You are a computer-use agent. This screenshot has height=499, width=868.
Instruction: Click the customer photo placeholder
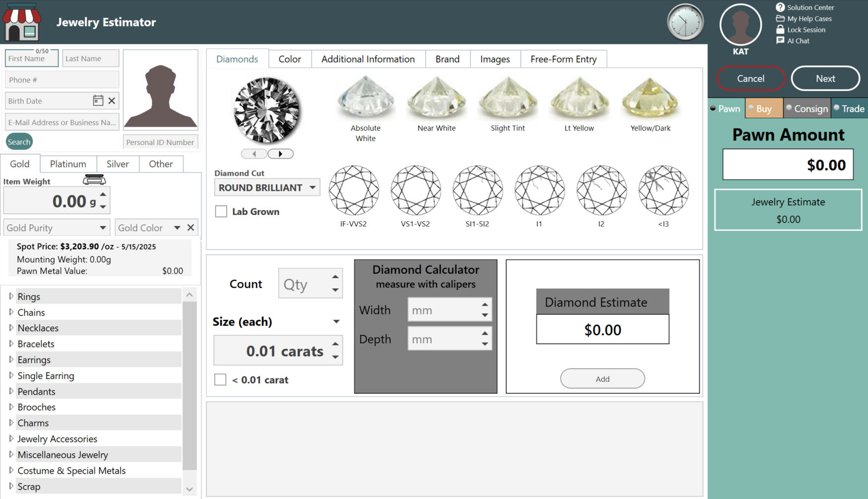[x=160, y=90]
